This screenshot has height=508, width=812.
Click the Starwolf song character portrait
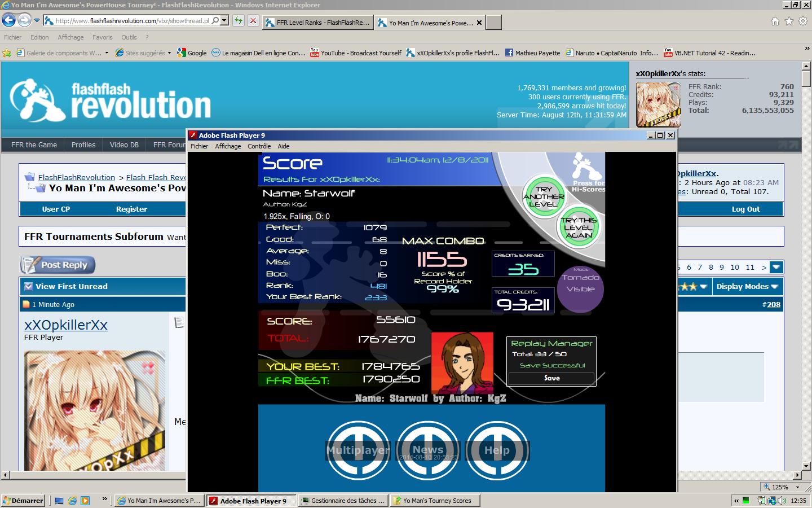[x=462, y=363]
